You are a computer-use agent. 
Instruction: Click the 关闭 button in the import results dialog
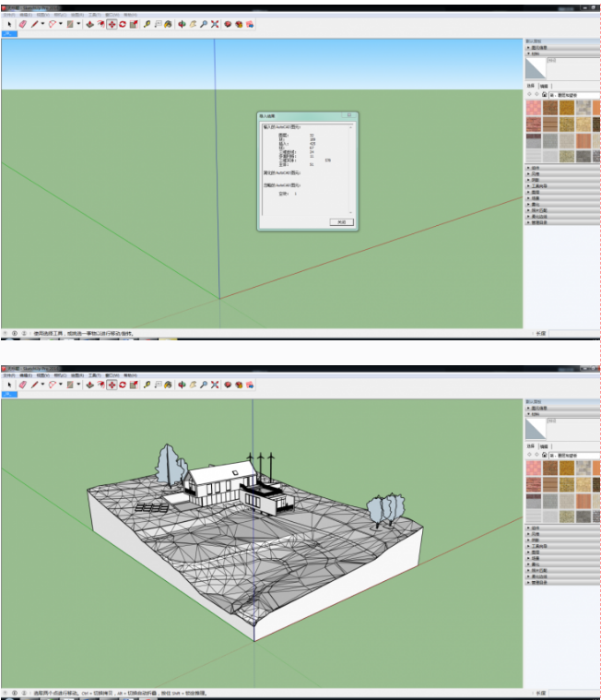(341, 222)
